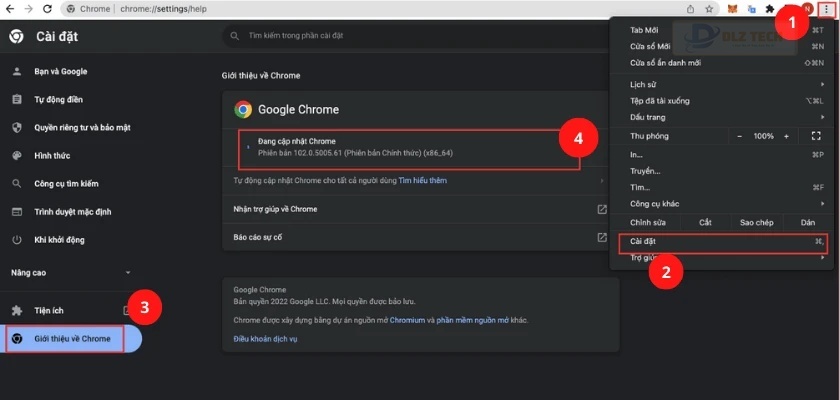Open the profile avatar labeled N
840x400 pixels.
[808, 9]
